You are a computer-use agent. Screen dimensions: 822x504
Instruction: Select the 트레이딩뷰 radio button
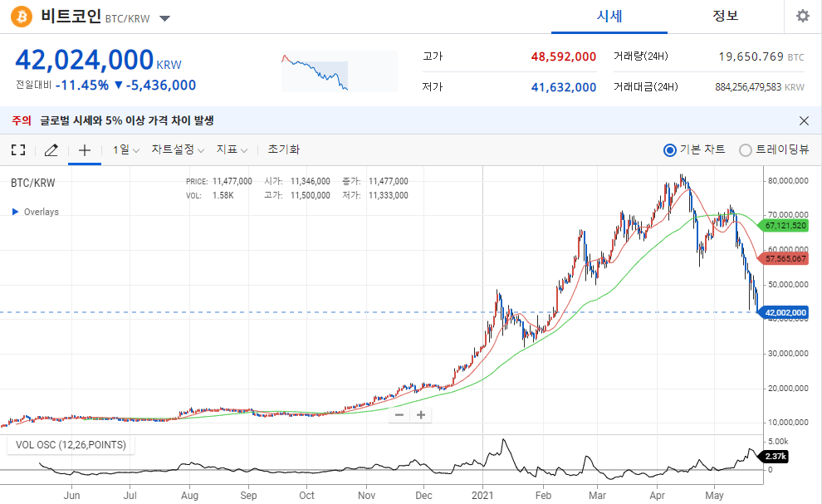[745, 150]
